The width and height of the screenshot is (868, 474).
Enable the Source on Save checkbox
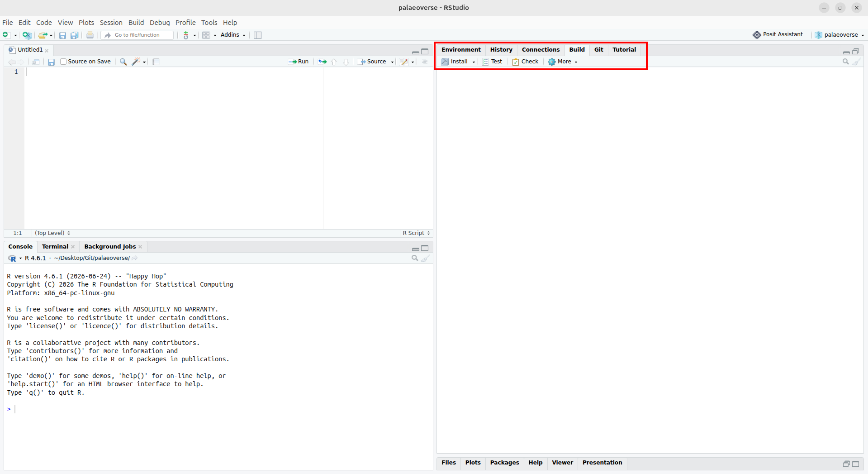pos(63,62)
